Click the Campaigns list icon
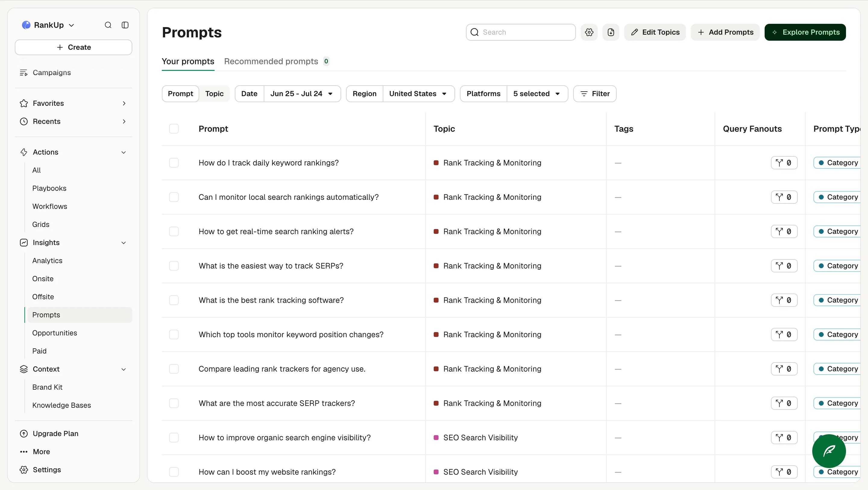868x490 pixels. click(24, 72)
